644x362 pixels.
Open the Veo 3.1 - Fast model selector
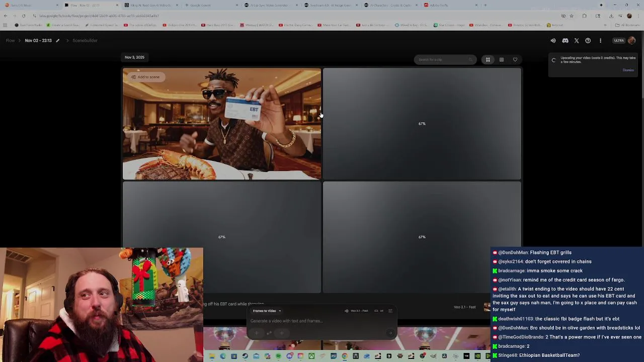[x=356, y=311]
